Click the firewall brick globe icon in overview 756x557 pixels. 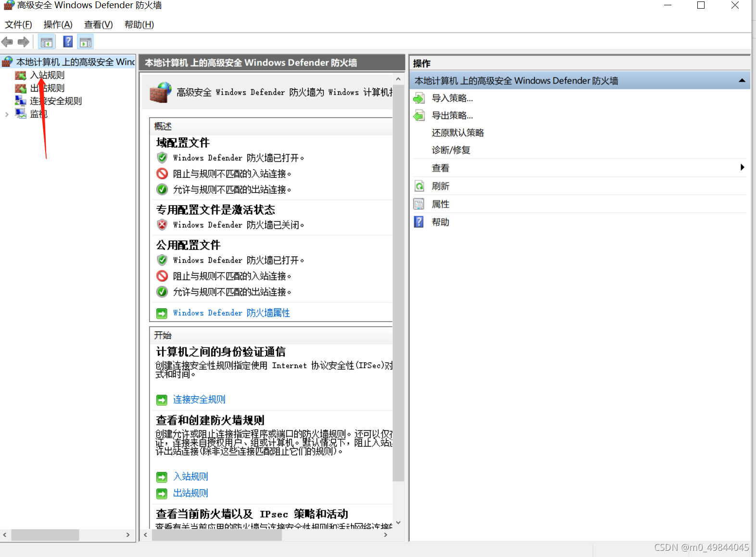(161, 92)
